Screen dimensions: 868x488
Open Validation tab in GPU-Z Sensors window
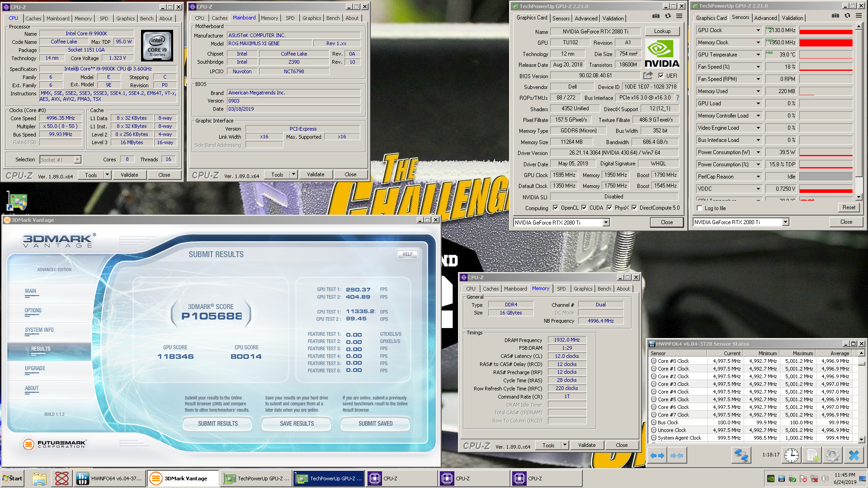(x=793, y=18)
